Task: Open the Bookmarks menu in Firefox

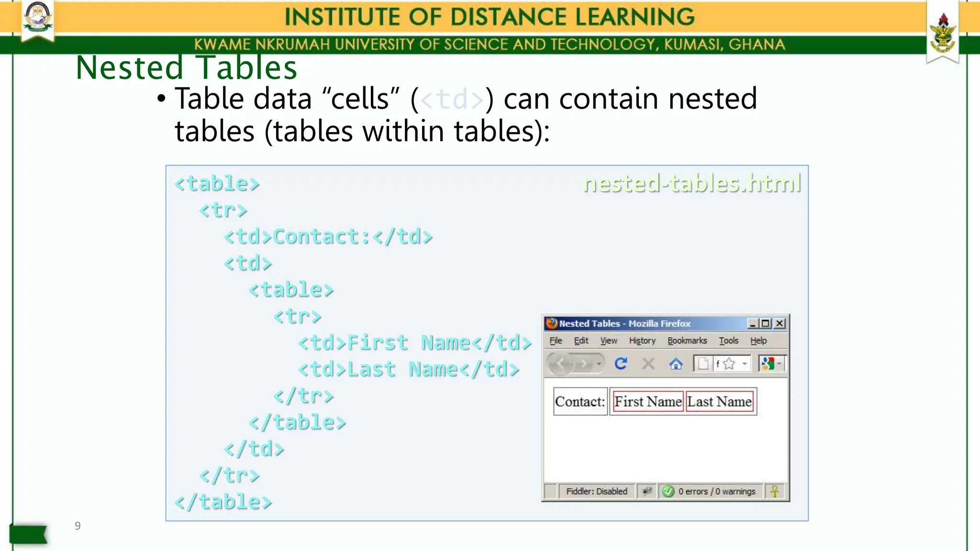Action: point(687,341)
